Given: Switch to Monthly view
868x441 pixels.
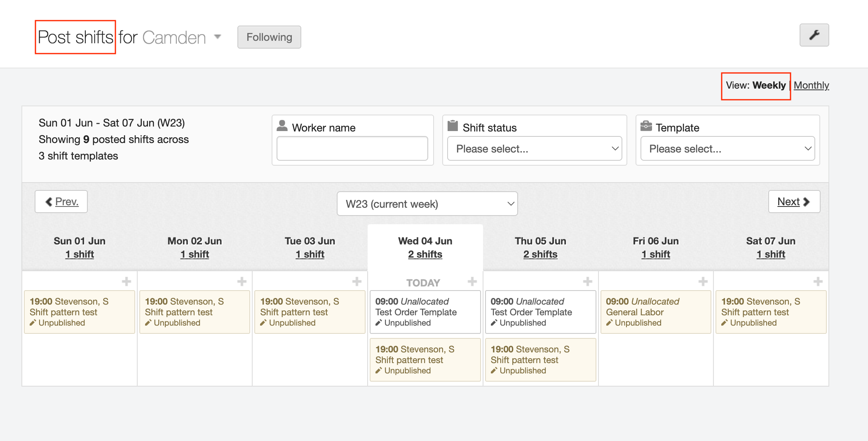Looking at the screenshot, I should click(811, 85).
